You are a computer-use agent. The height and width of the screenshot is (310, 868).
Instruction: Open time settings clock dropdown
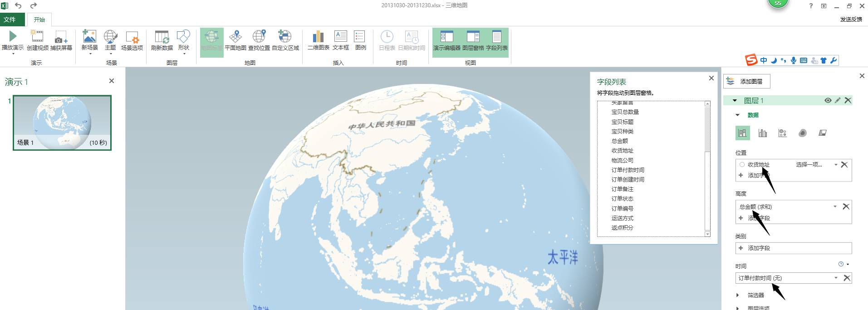[x=843, y=264]
